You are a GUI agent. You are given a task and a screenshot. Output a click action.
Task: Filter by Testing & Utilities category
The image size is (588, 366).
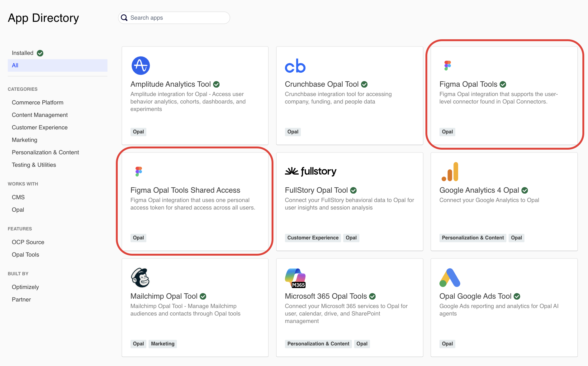[34, 165]
